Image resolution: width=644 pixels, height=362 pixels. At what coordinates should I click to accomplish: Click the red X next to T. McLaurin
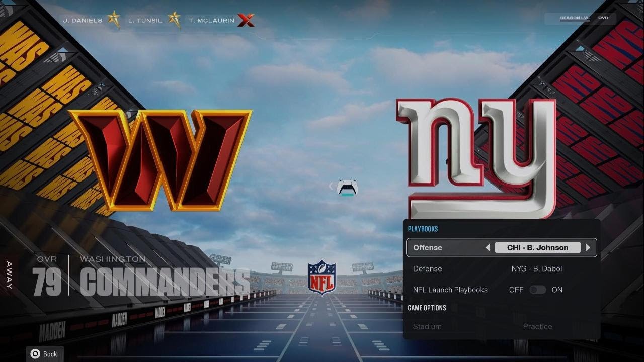(x=246, y=20)
